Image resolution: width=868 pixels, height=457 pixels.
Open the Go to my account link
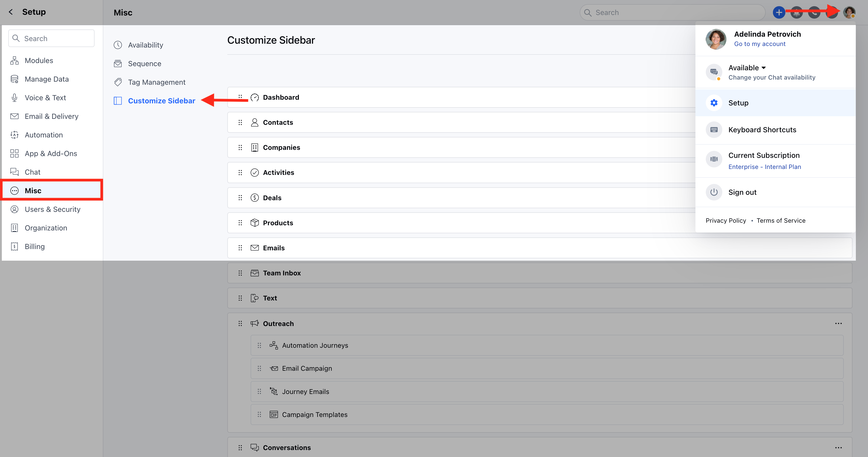[760, 44]
